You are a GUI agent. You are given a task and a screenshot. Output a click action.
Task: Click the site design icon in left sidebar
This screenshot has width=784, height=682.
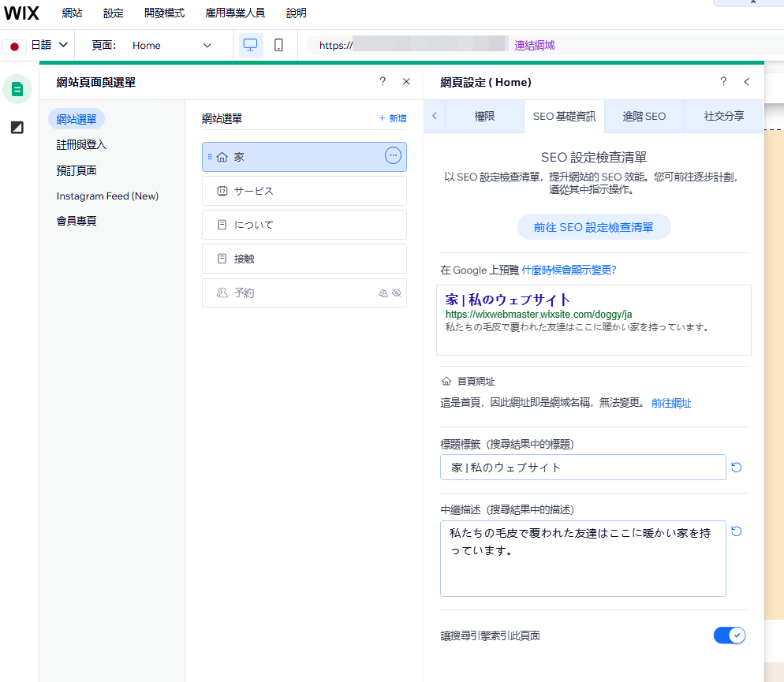[x=17, y=127]
